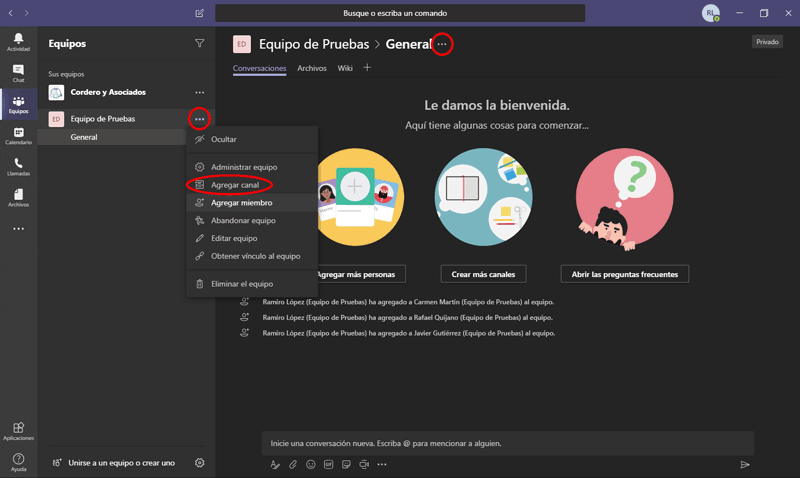Click the FAQ question-mark illustration
Screen dimensions: 800x478
[624, 198]
